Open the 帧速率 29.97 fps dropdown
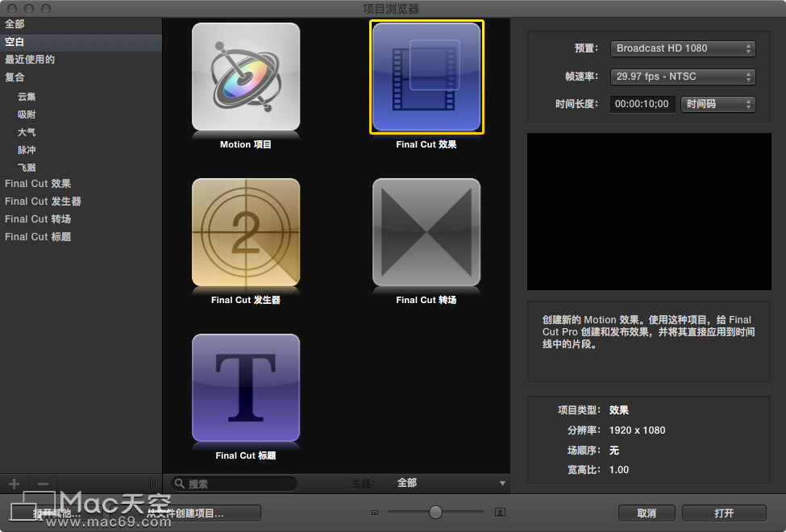This screenshot has height=532, width=786. pos(683,77)
